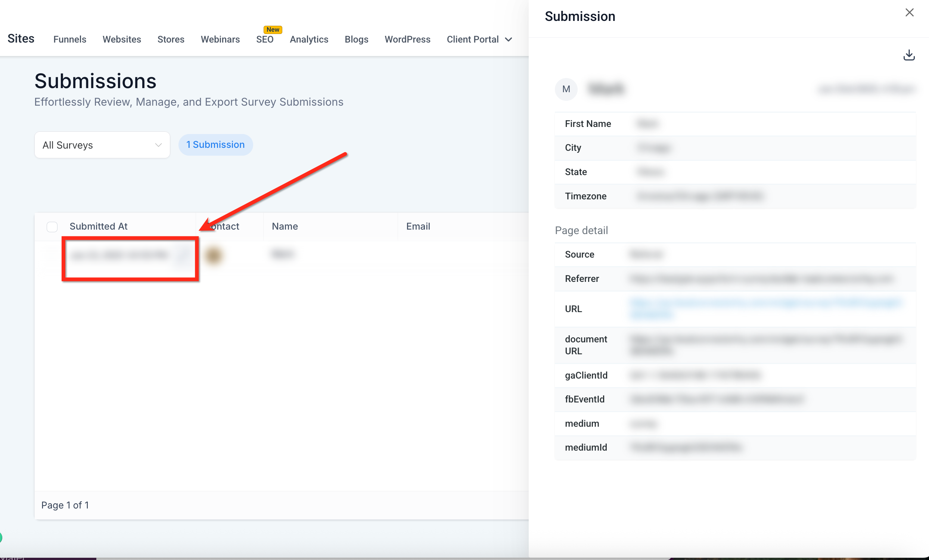The image size is (929, 560).
Task: Switch to the Websites tab
Action: pos(121,39)
